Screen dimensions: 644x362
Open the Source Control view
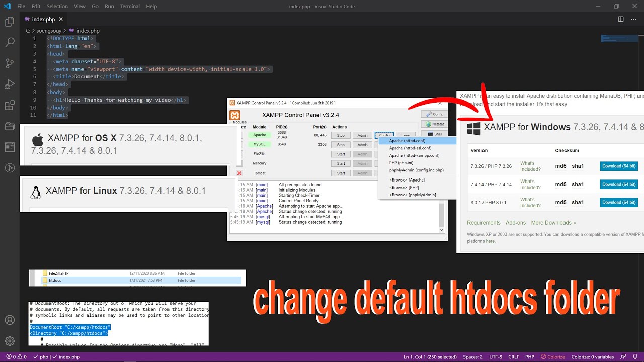9,63
